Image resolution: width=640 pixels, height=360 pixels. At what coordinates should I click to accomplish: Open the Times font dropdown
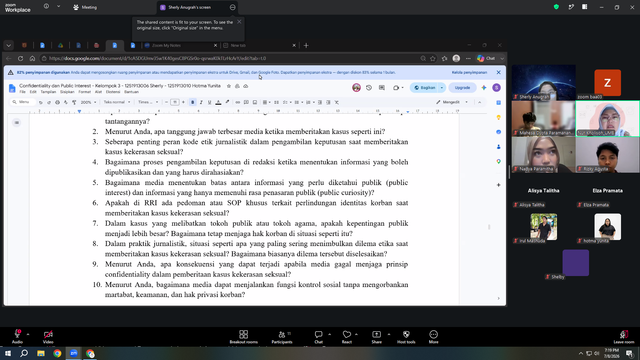(x=148, y=102)
